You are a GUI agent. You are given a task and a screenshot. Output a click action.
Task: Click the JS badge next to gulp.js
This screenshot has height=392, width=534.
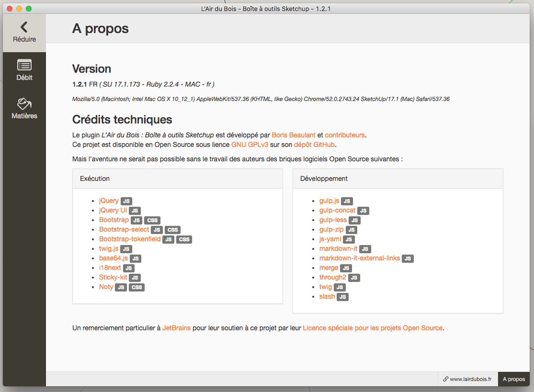[x=347, y=201]
